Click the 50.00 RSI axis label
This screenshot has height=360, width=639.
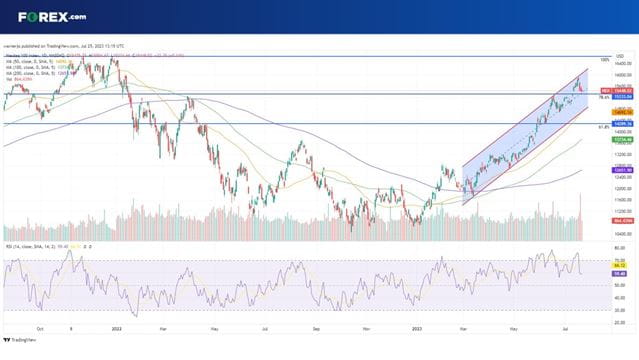[x=619, y=285]
